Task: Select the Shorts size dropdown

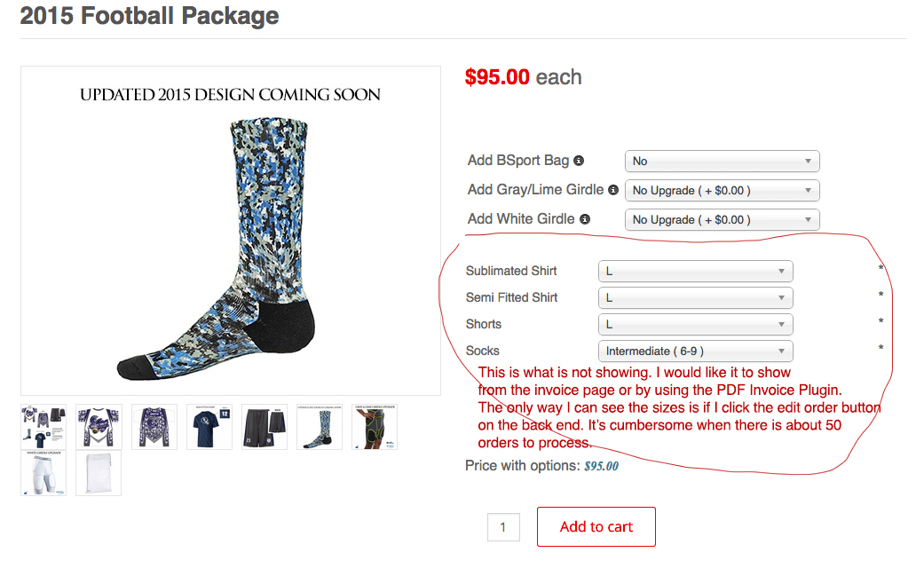Action: (695, 325)
